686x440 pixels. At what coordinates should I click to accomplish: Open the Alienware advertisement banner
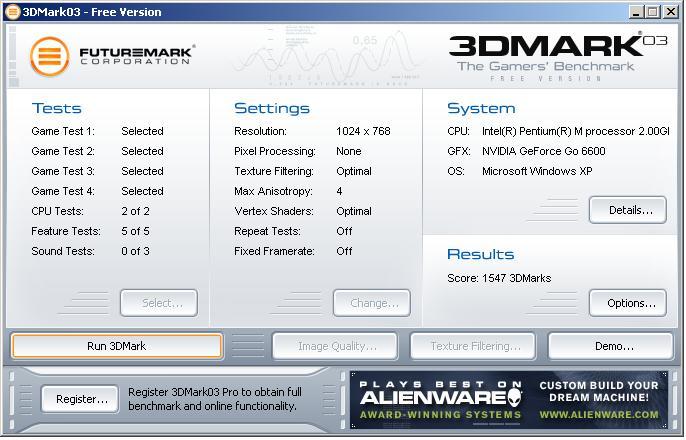point(509,401)
